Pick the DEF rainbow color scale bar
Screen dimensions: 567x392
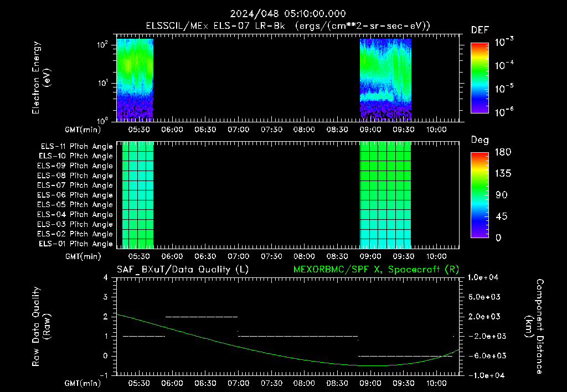pyautogui.click(x=480, y=78)
